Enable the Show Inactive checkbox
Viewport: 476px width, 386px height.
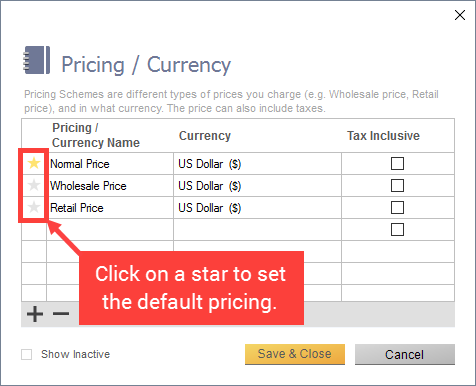pyautogui.click(x=27, y=354)
